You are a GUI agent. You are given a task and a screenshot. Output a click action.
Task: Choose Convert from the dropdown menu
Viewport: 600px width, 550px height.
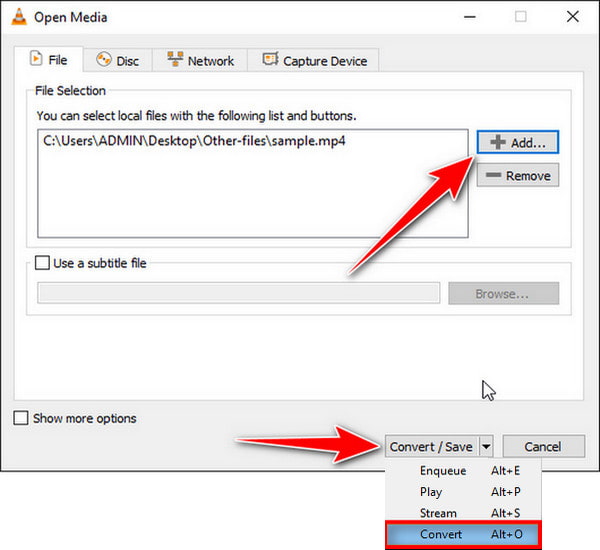(x=463, y=534)
